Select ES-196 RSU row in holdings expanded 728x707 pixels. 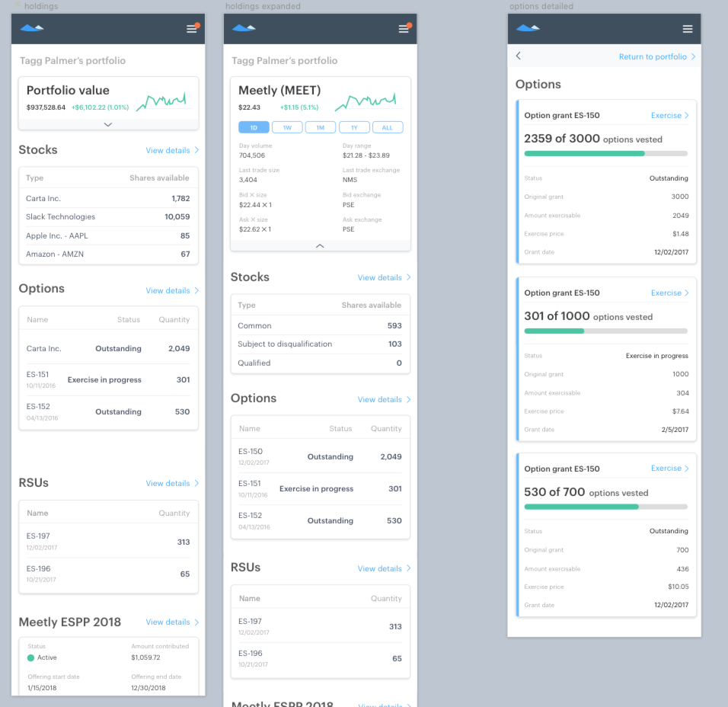pyautogui.click(x=320, y=658)
